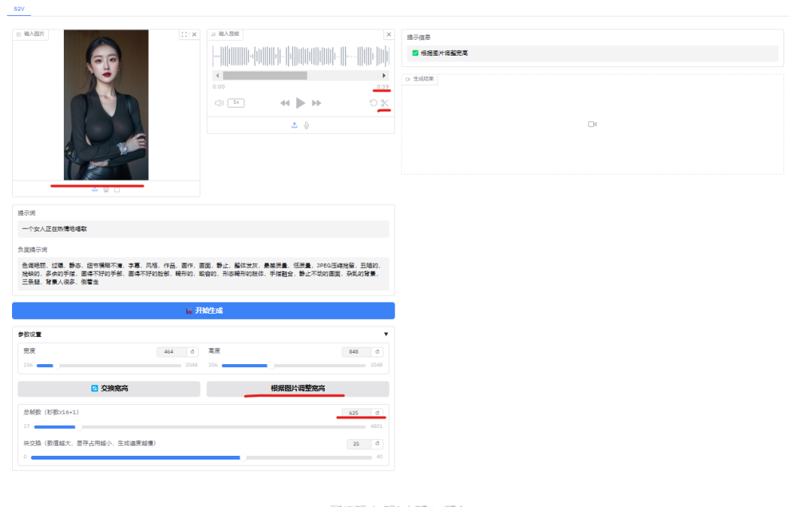This screenshot has height=507, width=812.
Task: Click the 负面提示词 negative prompt field
Action: point(204,274)
